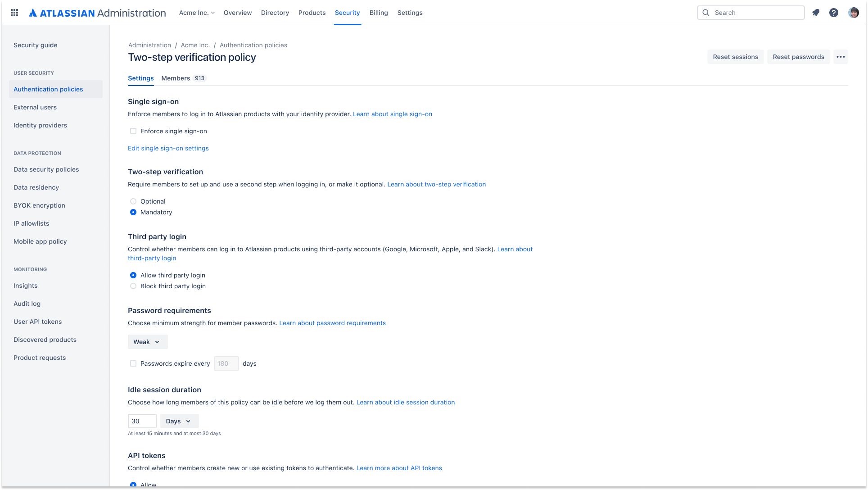This screenshot has width=868, height=490.
Task: Expand the Password requirements strength dropdown
Action: pyautogui.click(x=148, y=341)
